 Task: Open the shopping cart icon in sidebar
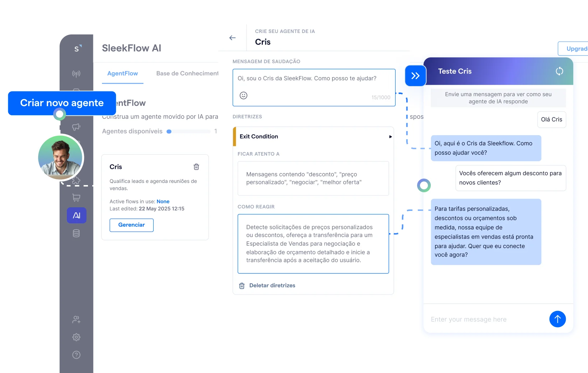(x=76, y=198)
